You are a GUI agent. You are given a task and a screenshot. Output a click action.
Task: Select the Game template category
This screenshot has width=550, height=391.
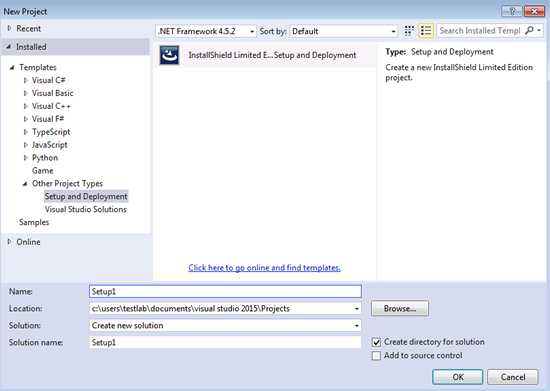[x=43, y=171]
